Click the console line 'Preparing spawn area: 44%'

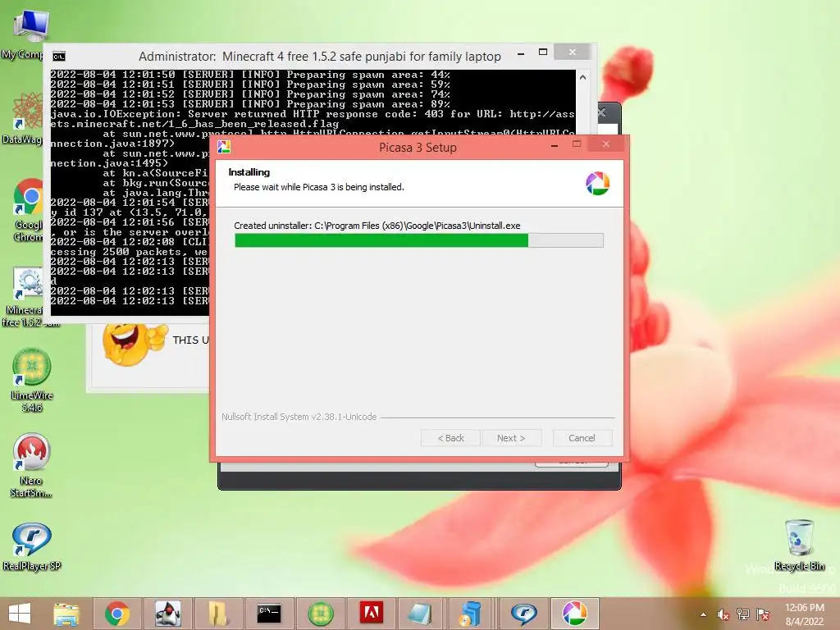click(250, 75)
